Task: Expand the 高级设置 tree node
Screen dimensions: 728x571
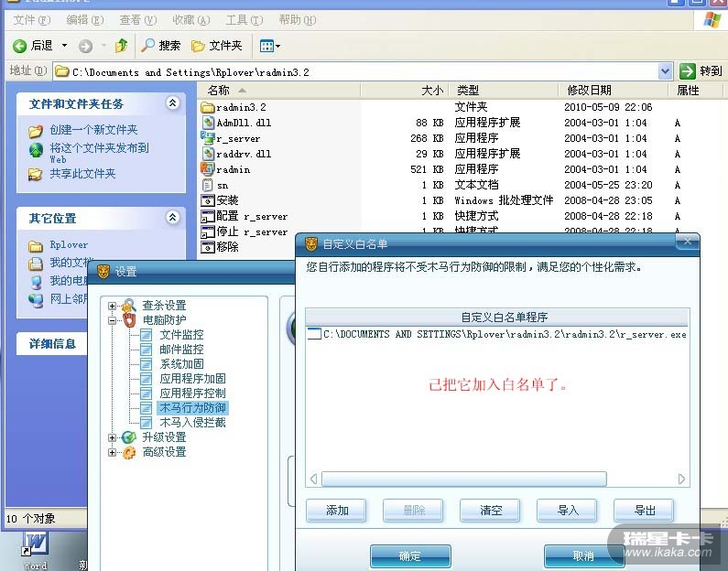Action: (x=112, y=452)
